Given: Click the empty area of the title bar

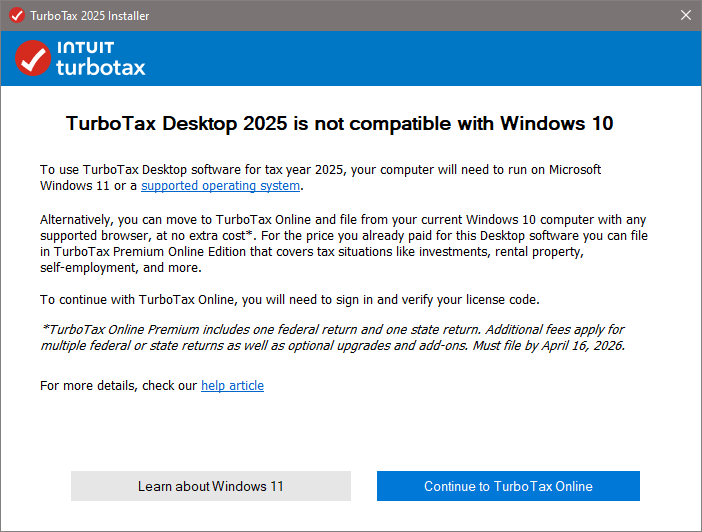Looking at the screenshot, I should coord(400,15).
